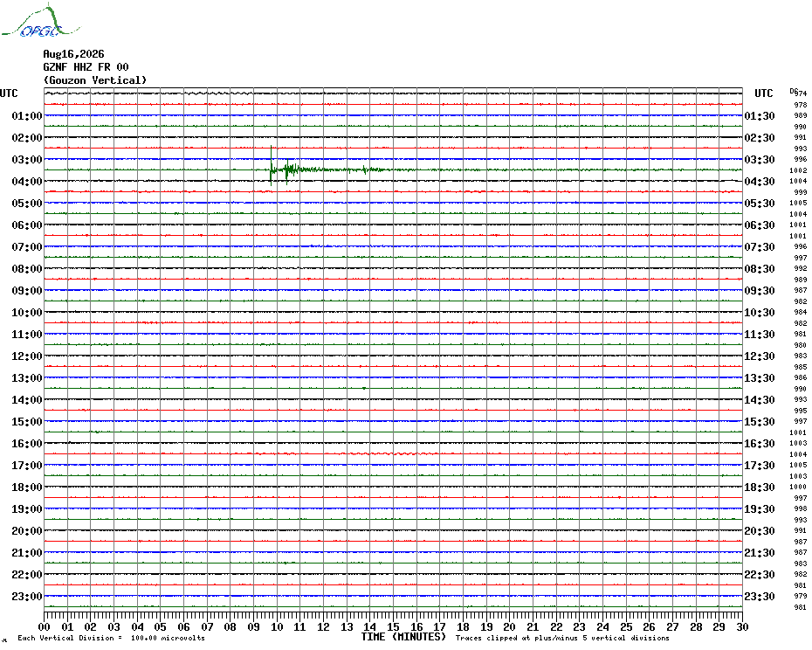Click the UTC label on the right side
Screen dimensions: 812x650
[763, 93]
